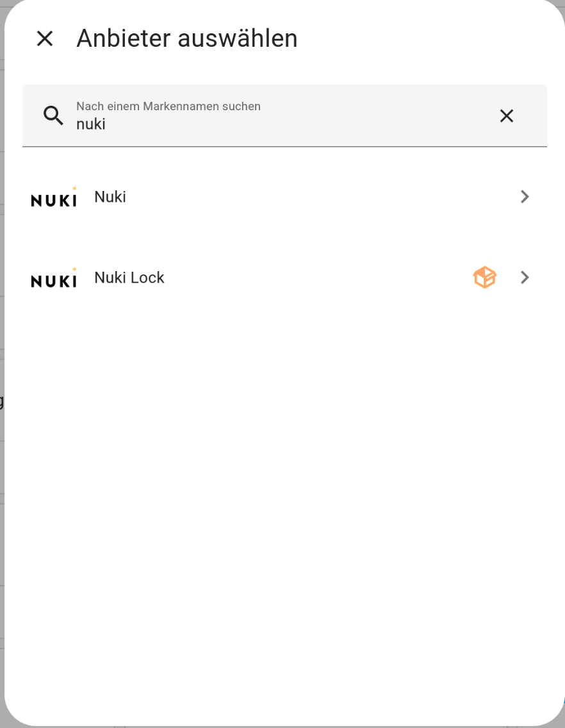Click the Nuki logo in first result
565x728 pixels.
tap(54, 197)
